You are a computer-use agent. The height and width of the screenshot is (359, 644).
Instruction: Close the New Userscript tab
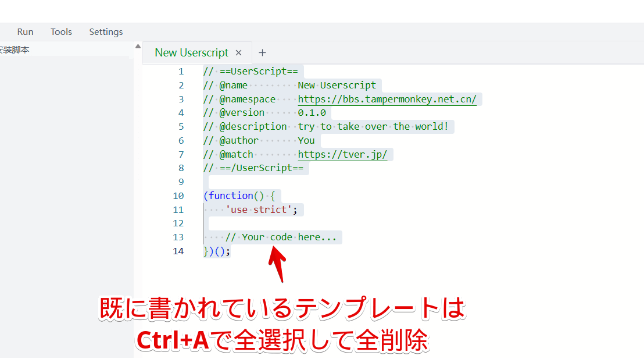(239, 52)
